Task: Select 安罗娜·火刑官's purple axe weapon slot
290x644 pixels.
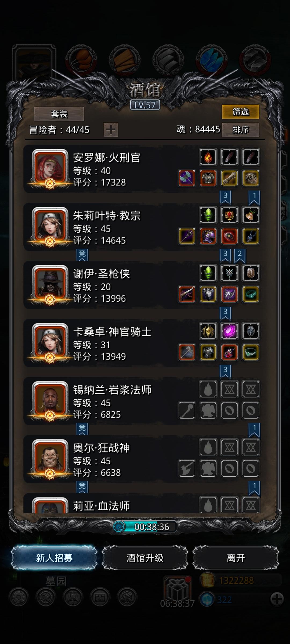Action: pyautogui.click(x=187, y=178)
